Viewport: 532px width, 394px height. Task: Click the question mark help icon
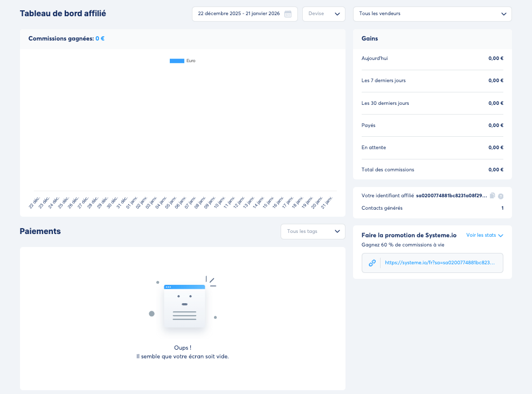tap(501, 196)
